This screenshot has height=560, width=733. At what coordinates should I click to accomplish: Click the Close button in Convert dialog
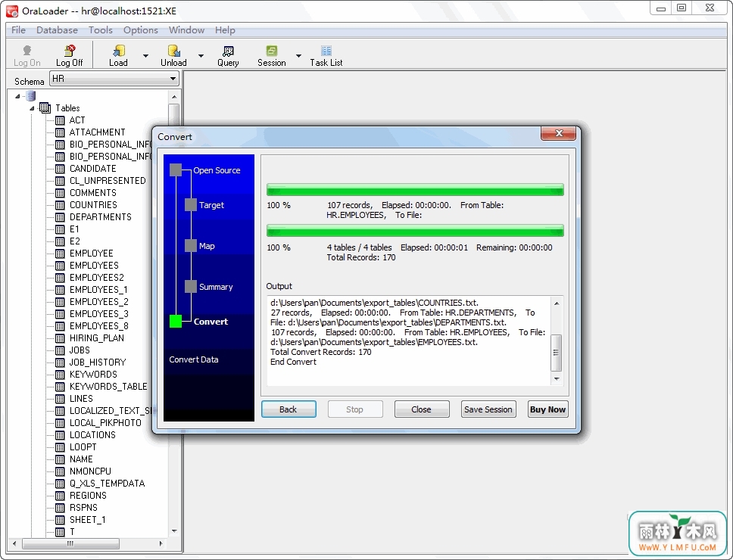point(422,409)
